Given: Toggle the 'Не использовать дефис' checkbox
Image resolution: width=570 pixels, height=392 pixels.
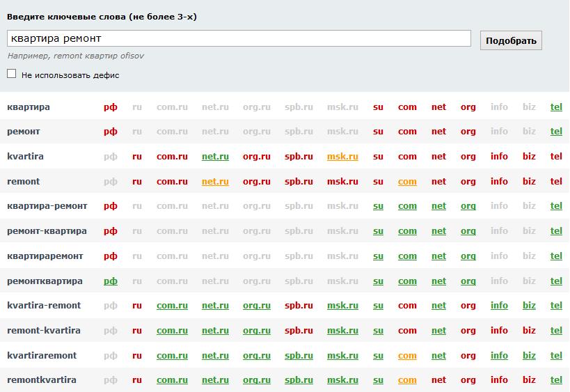Looking at the screenshot, I should [12, 74].
